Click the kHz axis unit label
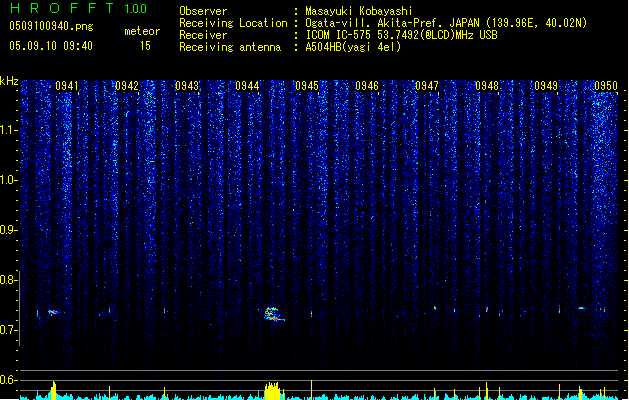The width and height of the screenshot is (629, 400). click(9, 81)
